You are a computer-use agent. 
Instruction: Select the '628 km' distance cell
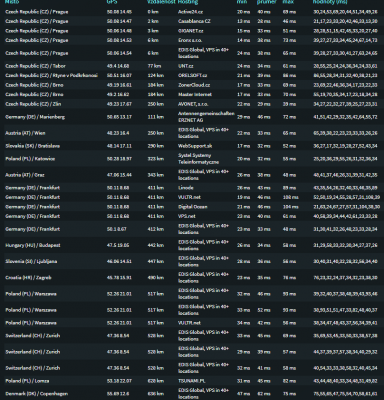point(156,381)
